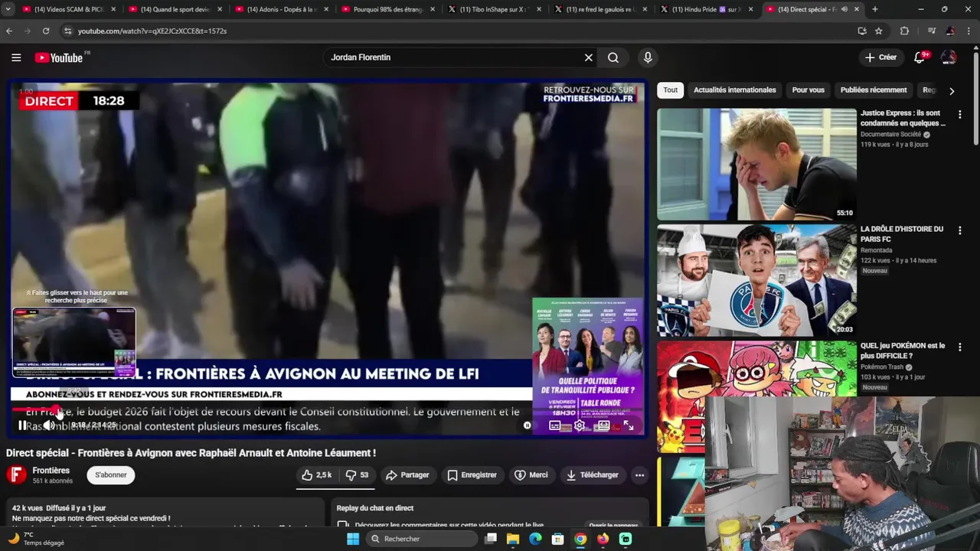Open the Chrome profile avatar

[950, 31]
